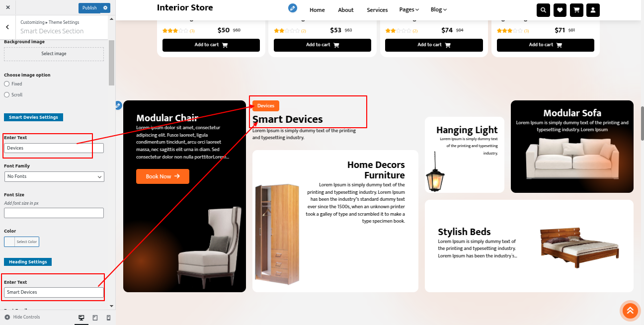
Task: Select the Scroll image option
Action: 7,95
